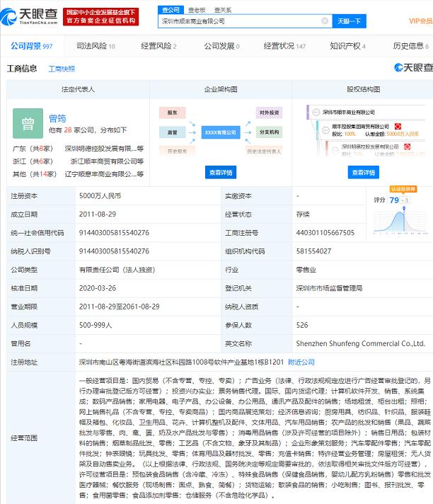Click red icon beside 深圳明德控股发展有限公司
433x504 pixels.
tap(407, 147)
